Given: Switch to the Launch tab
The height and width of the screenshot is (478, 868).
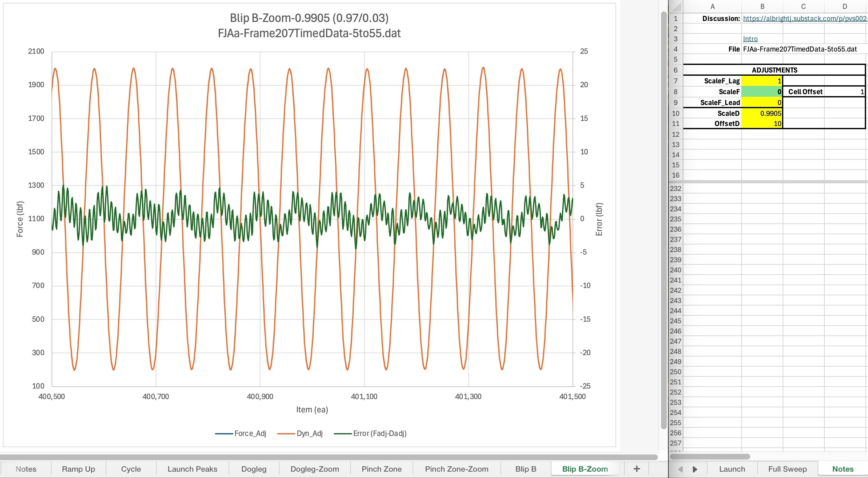Looking at the screenshot, I should coord(732,469).
